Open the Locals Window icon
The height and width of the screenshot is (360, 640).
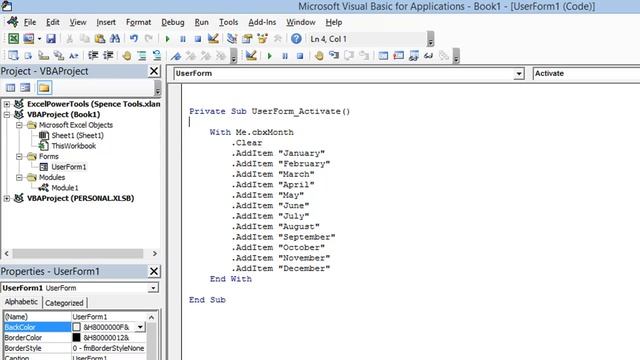383,56
